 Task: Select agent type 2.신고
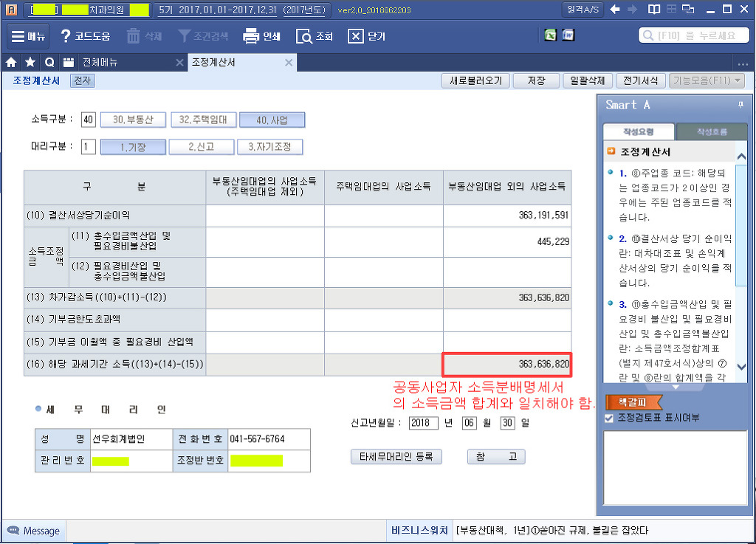pyautogui.click(x=201, y=146)
